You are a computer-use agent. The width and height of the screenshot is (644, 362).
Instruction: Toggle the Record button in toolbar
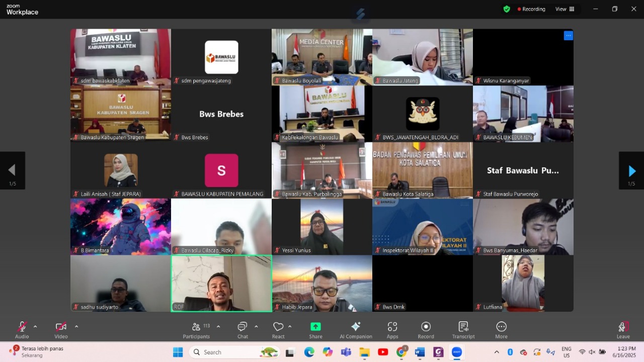pos(426,330)
